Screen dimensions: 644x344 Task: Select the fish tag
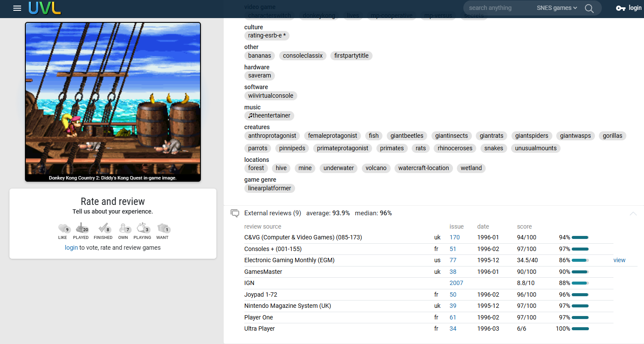(x=374, y=136)
